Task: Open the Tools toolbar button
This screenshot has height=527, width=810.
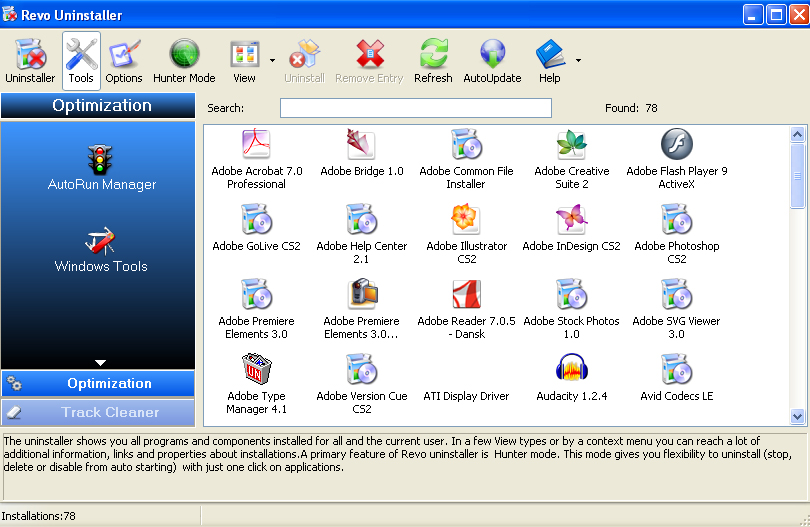Action: point(81,61)
